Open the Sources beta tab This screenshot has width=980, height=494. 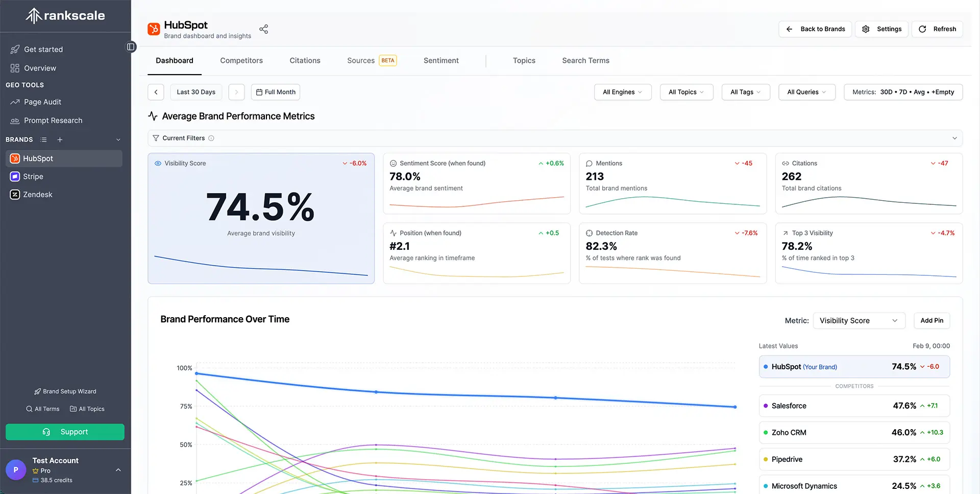click(360, 60)
